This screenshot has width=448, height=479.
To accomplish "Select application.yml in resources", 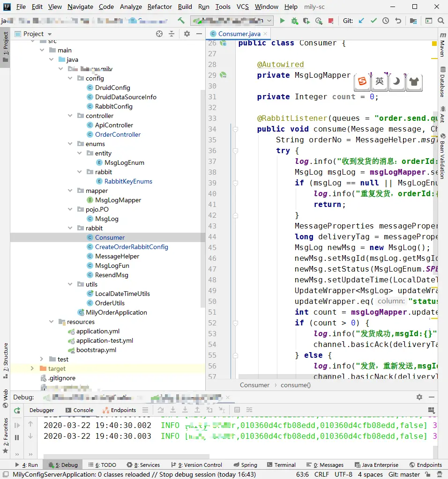I will pos(98,331).
